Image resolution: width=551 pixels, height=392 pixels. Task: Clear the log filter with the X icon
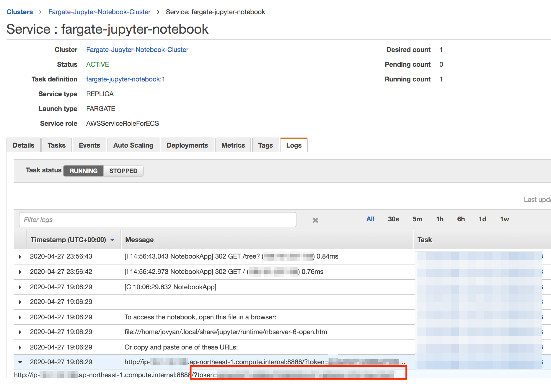click(315, 220)
